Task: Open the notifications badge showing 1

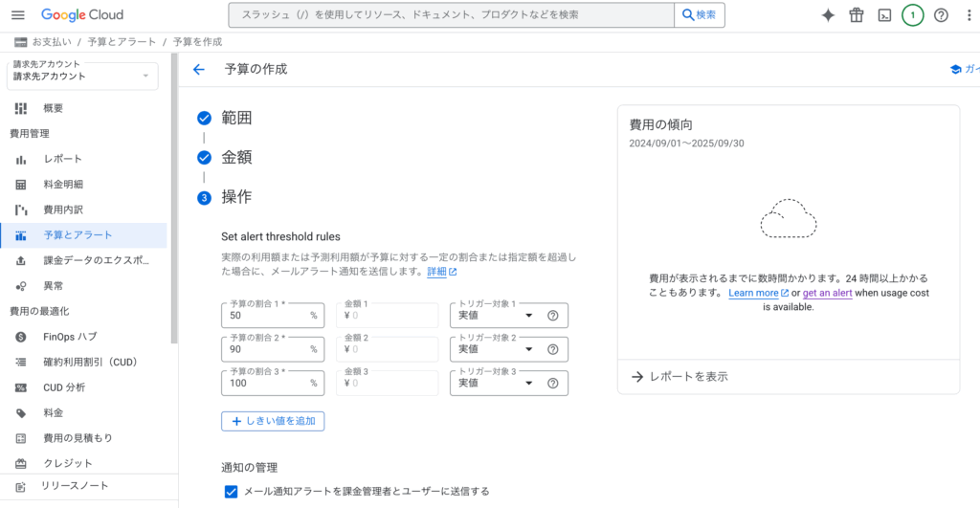Action: (x=912, y=15)
